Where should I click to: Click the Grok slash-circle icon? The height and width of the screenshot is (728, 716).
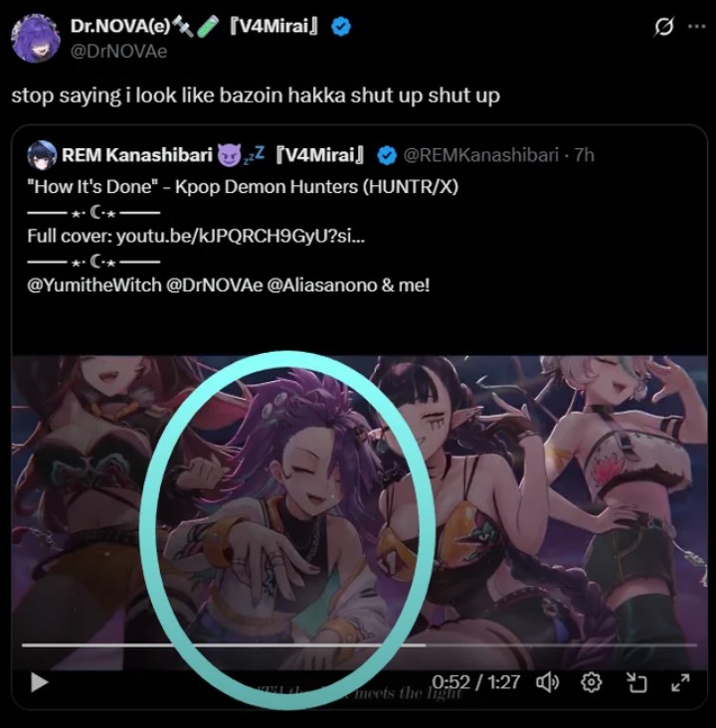663,27
